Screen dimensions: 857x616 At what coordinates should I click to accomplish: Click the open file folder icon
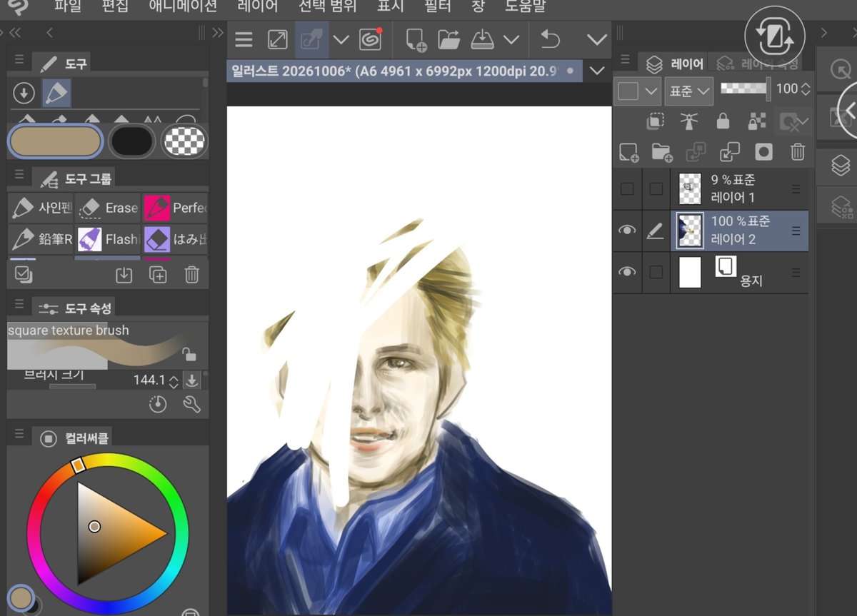(448, 40)
